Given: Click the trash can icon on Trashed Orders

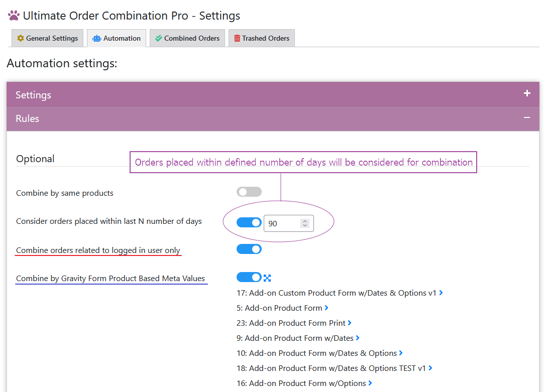Looking at the screenshot, I should point(237,38).
